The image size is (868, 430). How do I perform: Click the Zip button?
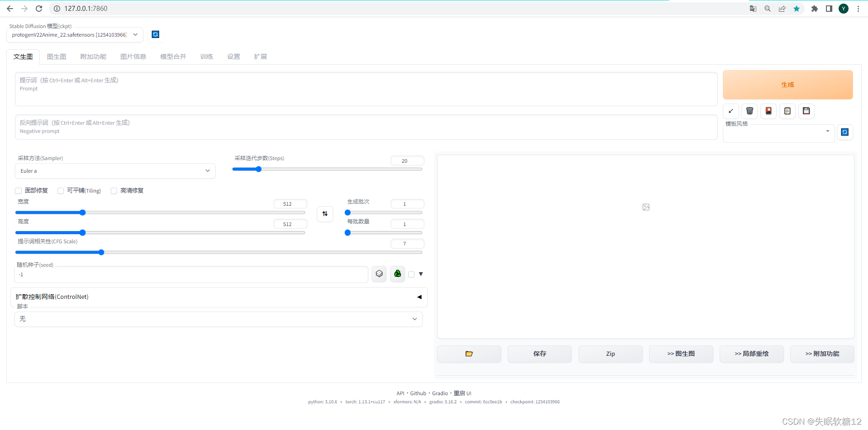pyautogui.click(x=611, y=354)
